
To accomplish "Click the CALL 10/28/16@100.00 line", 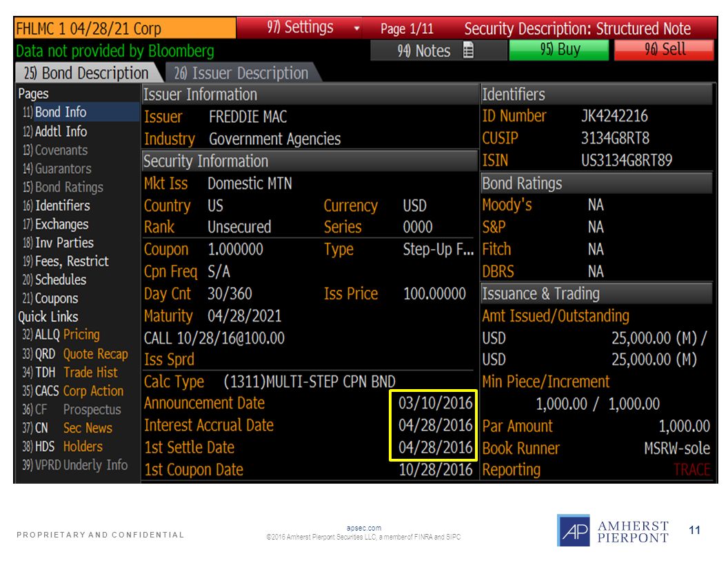I will (x=214, y=337).
